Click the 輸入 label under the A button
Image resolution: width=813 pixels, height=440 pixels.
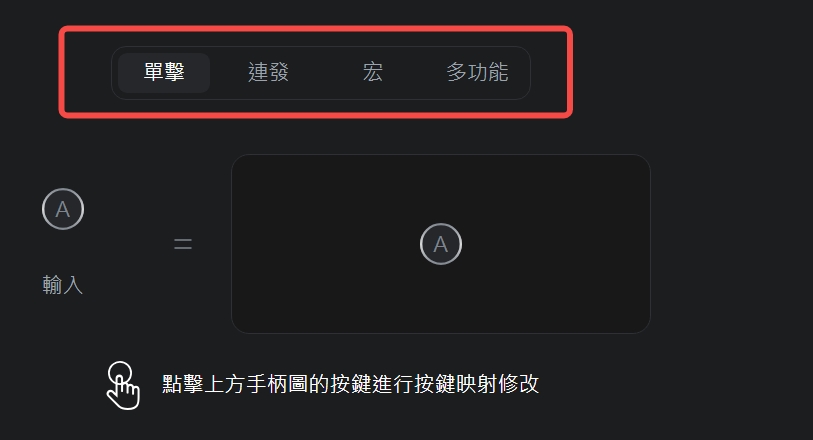coord(63,285)
